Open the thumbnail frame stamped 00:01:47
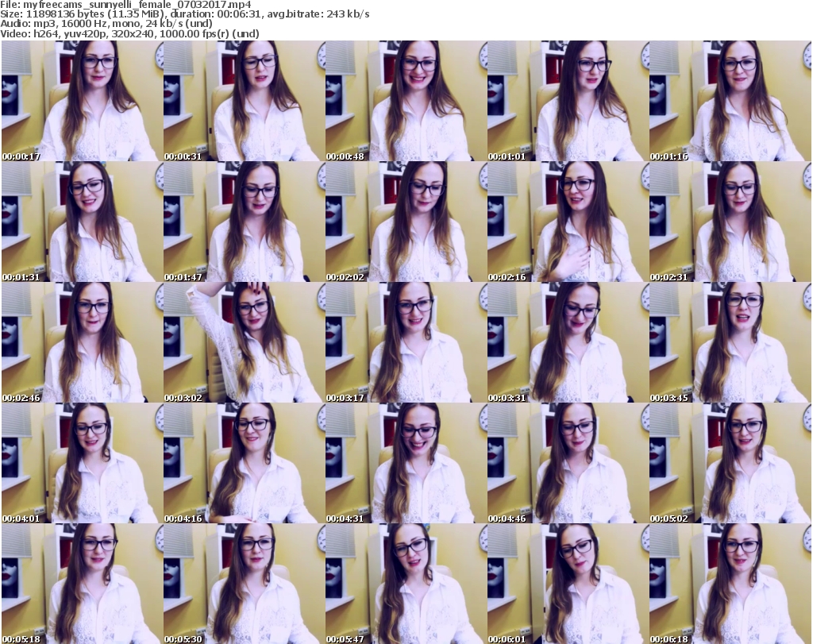813x644 pixels. coord(245,222)
